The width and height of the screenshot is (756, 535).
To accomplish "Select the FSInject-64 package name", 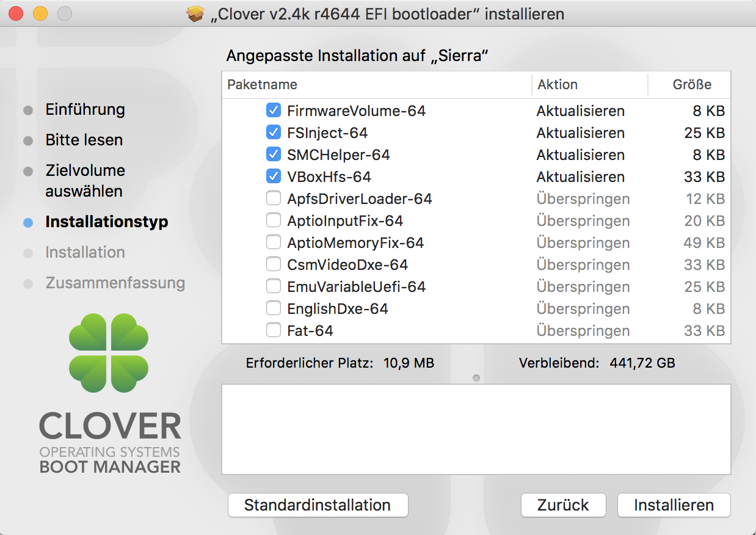I will (327, 133).
